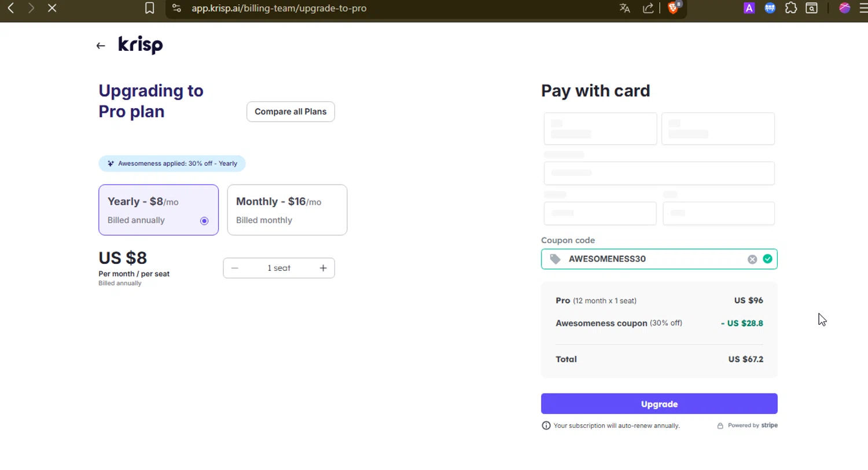The width and height of the screenshot is (868, 470).
Task: Click the - US $28.8 discount value
Action: (742, 324)
